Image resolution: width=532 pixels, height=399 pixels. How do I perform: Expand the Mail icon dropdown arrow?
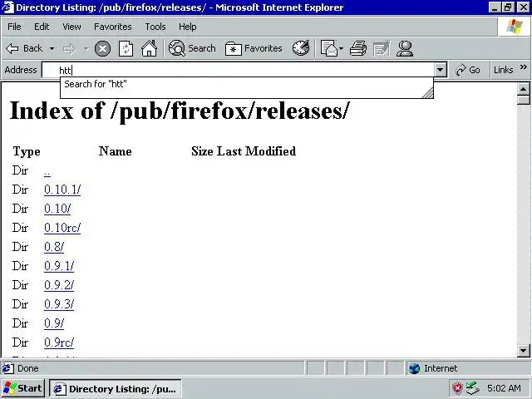tap(341, 48)
